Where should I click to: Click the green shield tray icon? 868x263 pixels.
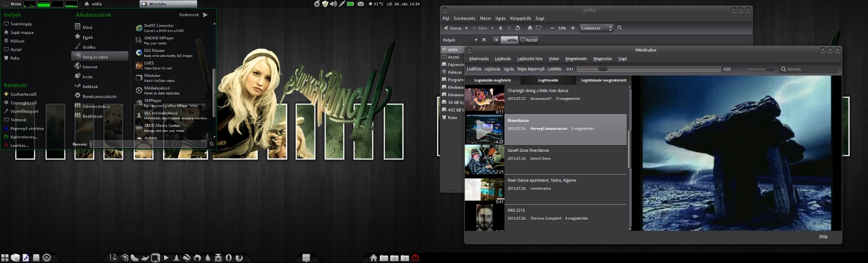tap(325, 4)
